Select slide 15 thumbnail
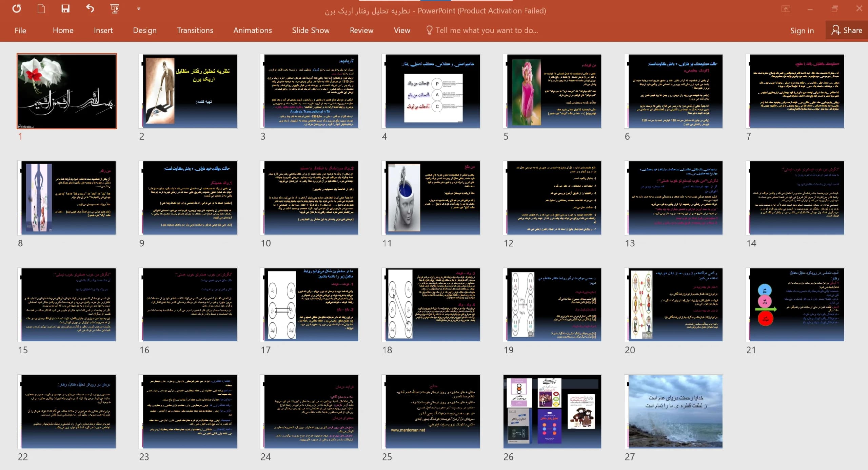Screen dimensions: 868x470 coord(67,305)
